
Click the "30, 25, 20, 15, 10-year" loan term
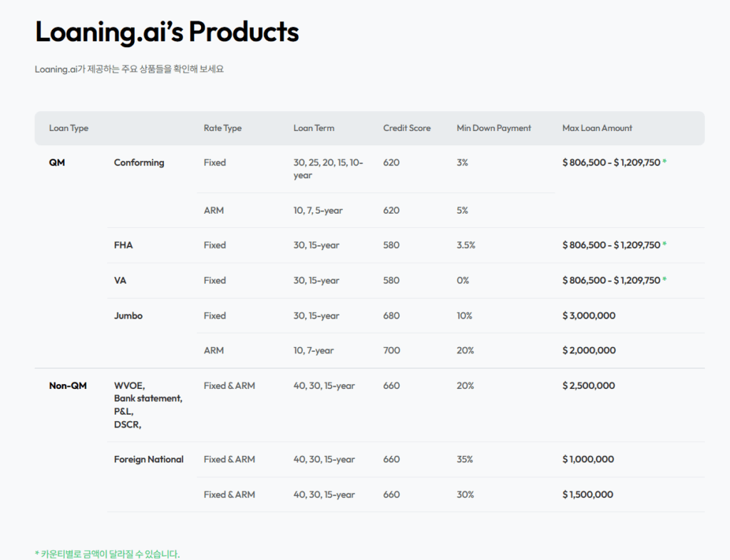[328, 169]
